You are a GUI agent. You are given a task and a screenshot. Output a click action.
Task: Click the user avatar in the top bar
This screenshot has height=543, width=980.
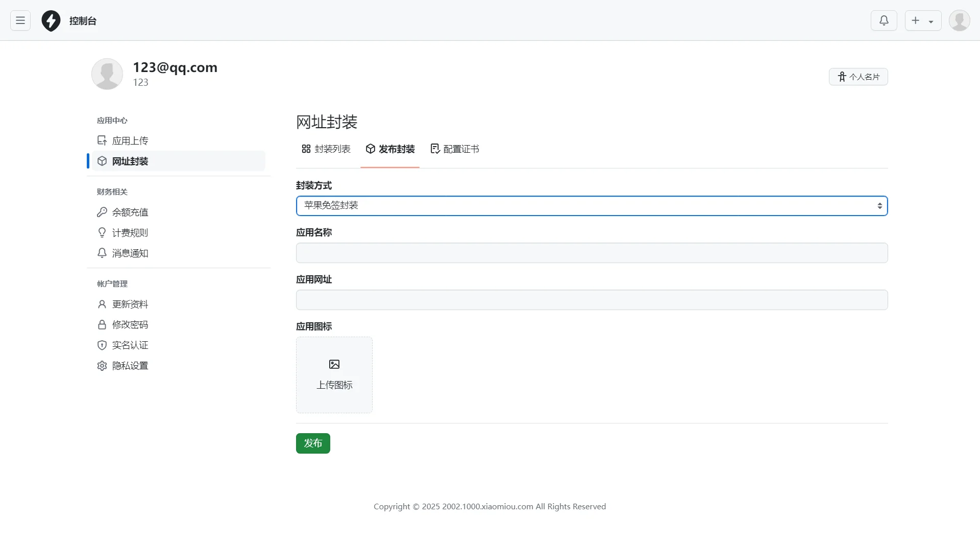click(x=960, y=20)
